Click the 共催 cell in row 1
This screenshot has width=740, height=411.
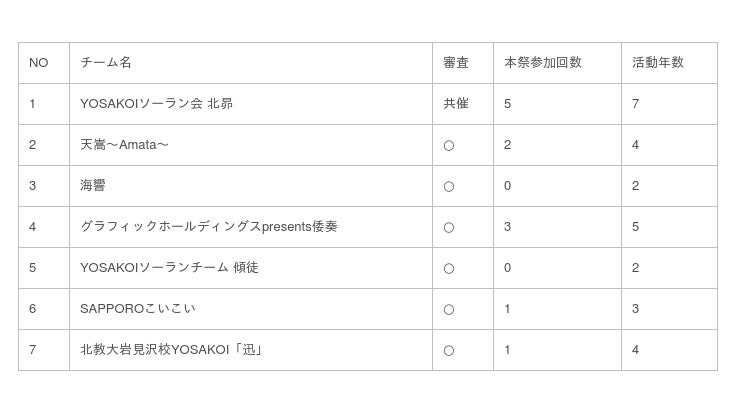456,104
